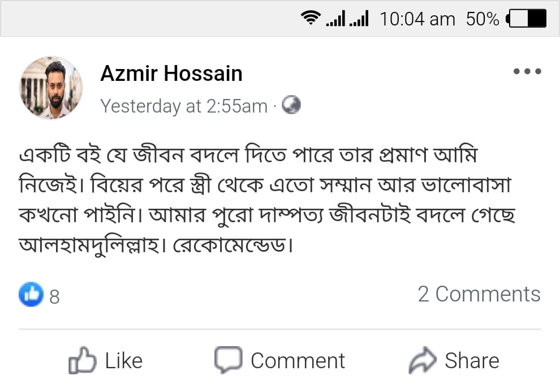Open the three-dot post options menu
The width and height of the screenshot is (560, 392).
pyautogui.click(x=527, y=72)
